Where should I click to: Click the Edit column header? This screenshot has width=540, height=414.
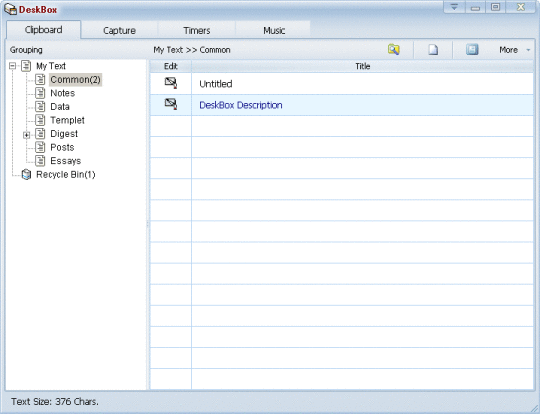pyautogui.click(x=171, y=66)
